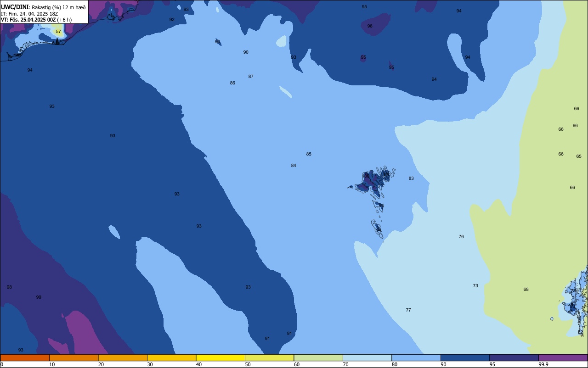Click the map value 77
The width and height of the screenshot is (588, 368).
[x=408, y=310]
